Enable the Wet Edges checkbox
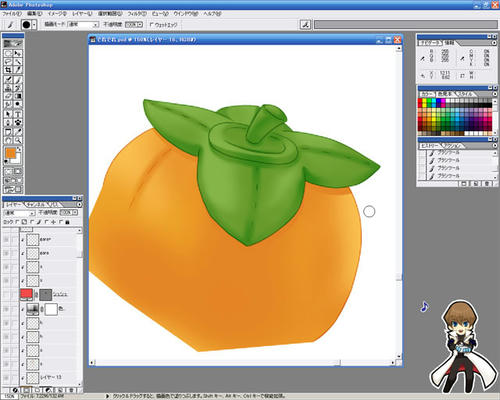The image size is (500, 400). 152,25
